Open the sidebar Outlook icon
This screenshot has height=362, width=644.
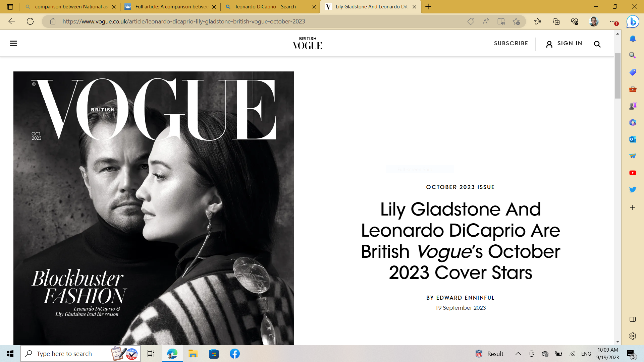[633, 139]
